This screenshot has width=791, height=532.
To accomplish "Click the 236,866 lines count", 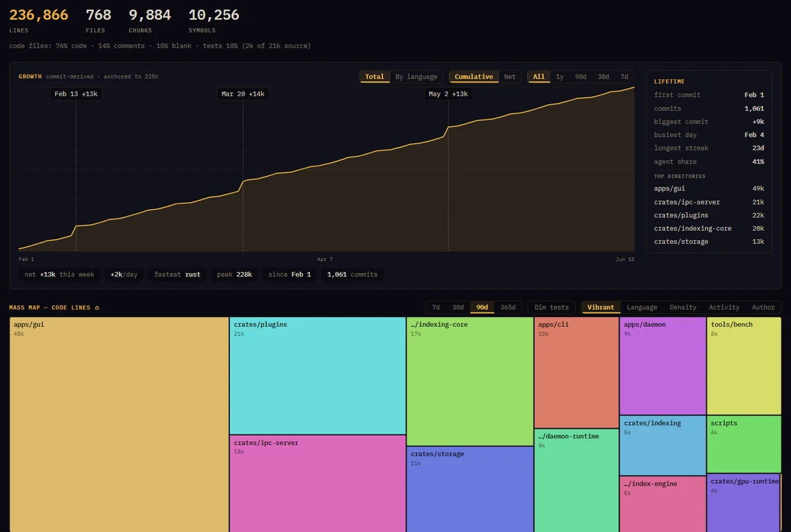I will pos(39,15).
